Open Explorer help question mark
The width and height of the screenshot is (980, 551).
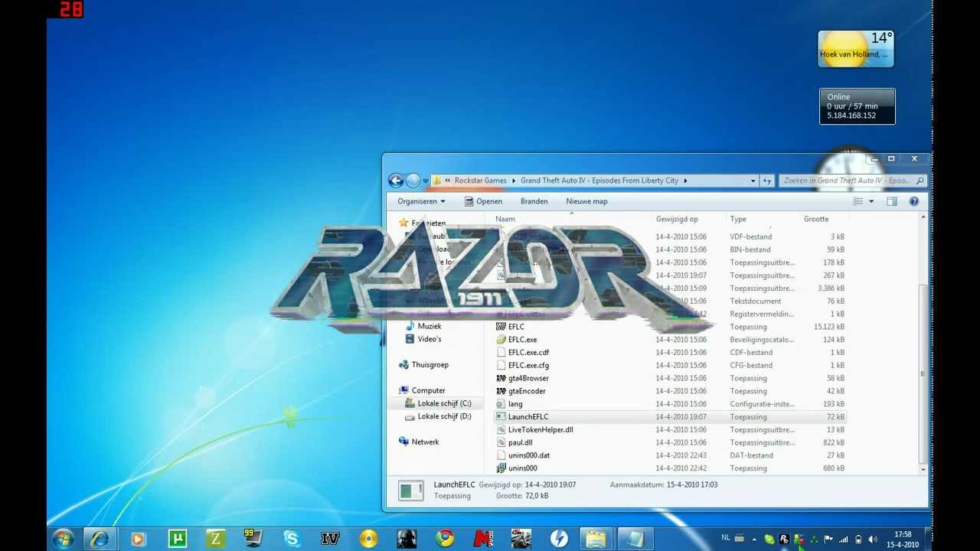pos(913,201)
